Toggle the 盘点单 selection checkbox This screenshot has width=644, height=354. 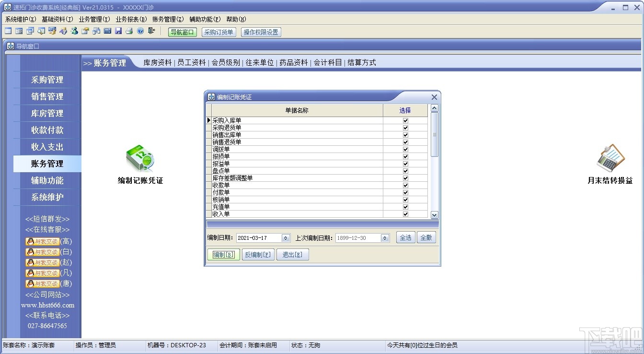[405, 171]
